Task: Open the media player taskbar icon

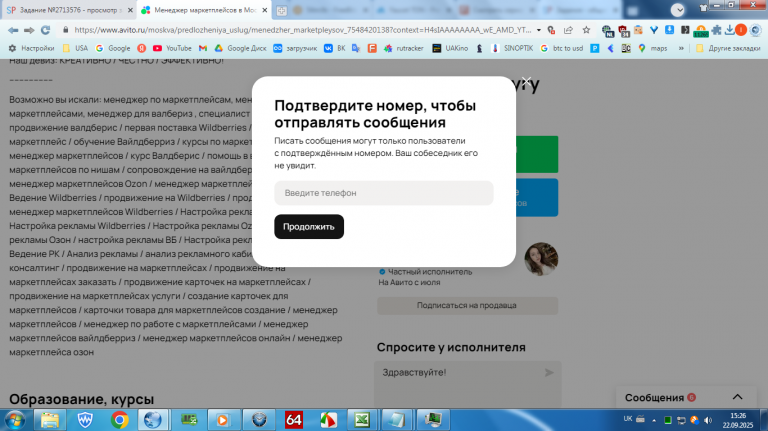Action: coord(222,420)
